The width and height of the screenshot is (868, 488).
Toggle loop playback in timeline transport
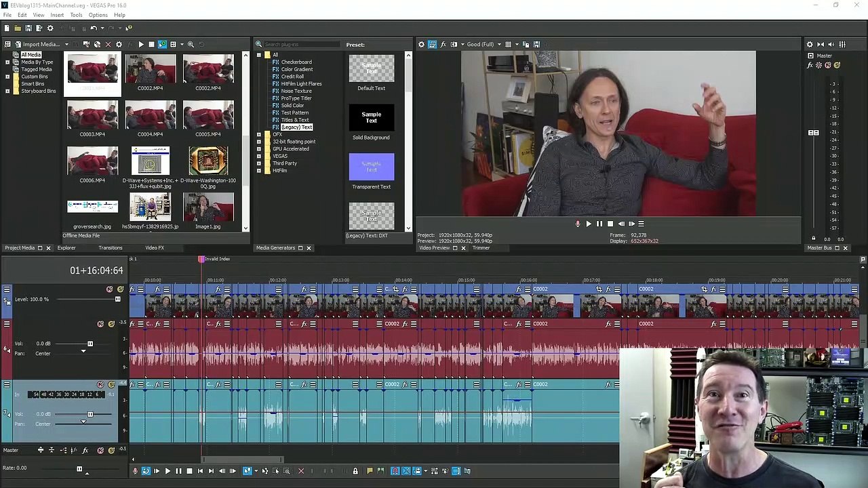point(146,471)
